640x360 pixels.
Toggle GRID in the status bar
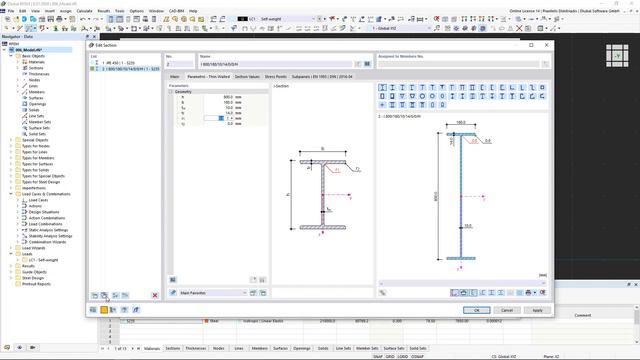point(390,357)
